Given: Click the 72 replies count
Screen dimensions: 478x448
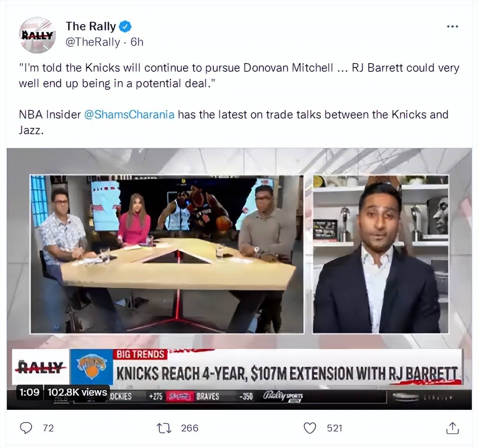Looking at the screenshot, I should pos(48,428).
